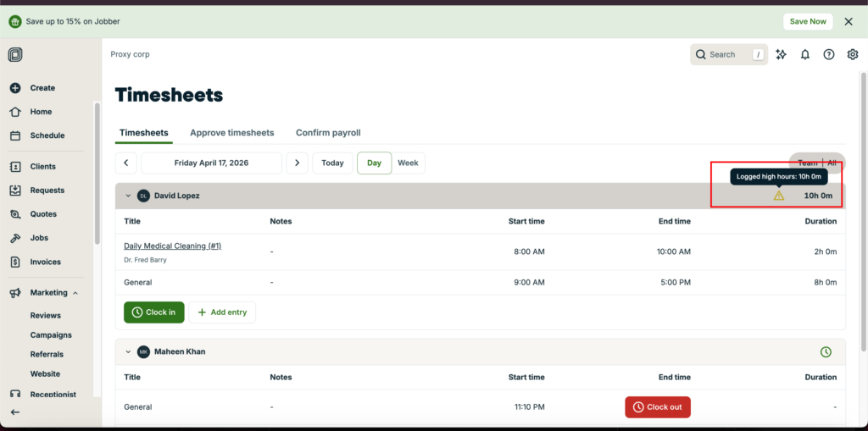Click Maheen Khan's green clock icon
868x431 pixels.
coord(826,352)
